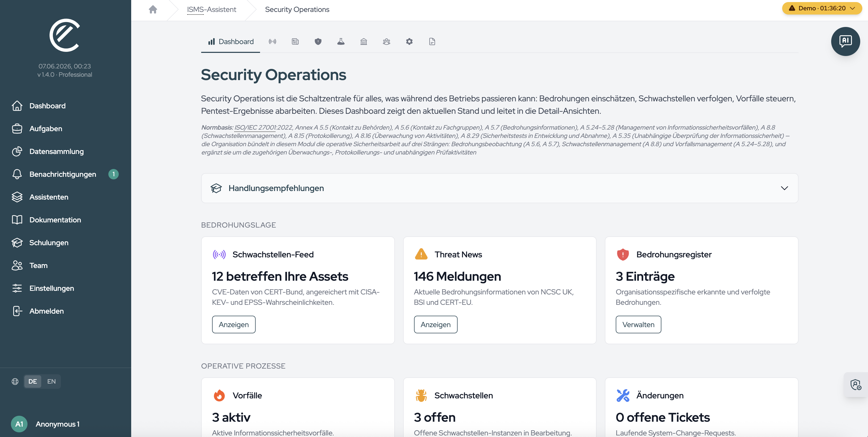
Task: Click Verwalten in Bedrohungsregister card
Action: (638, 325)
